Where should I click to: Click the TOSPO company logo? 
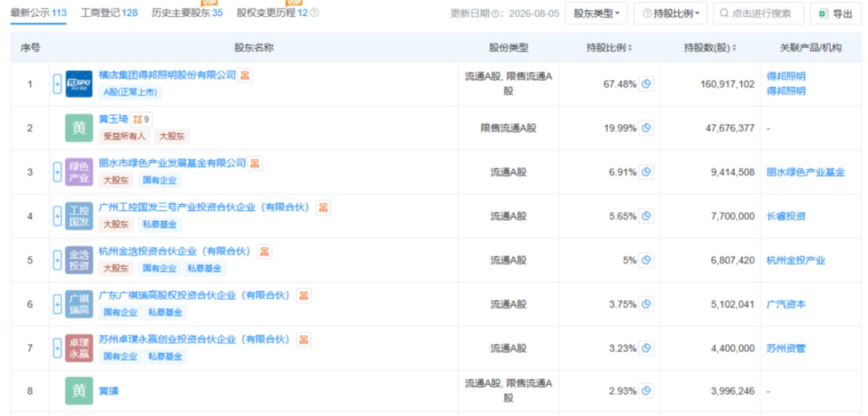[x=79, y=84]
